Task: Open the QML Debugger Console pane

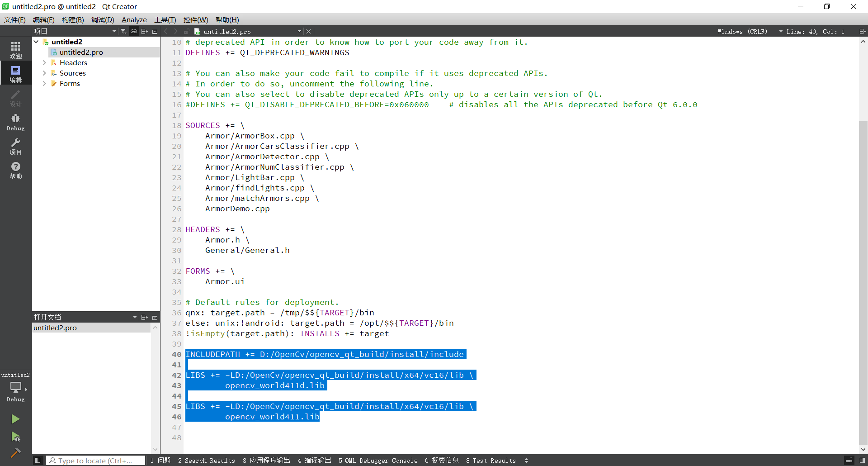Action: [x=378, y=461]
